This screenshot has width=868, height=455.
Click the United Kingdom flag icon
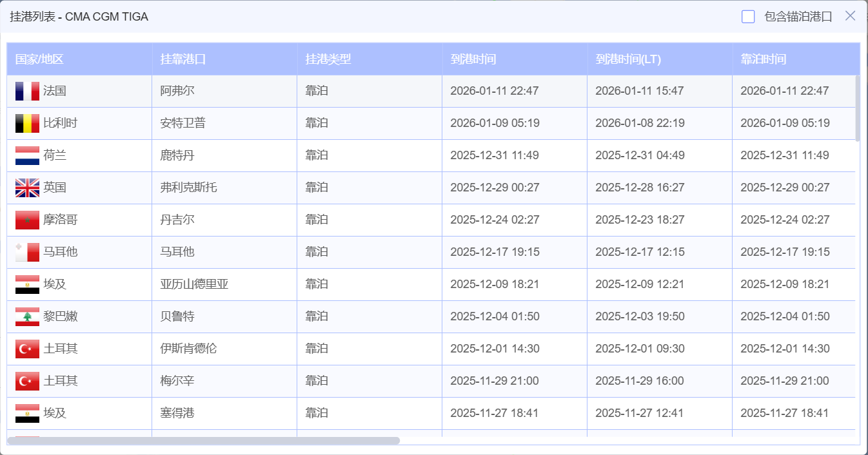point(27,188)
